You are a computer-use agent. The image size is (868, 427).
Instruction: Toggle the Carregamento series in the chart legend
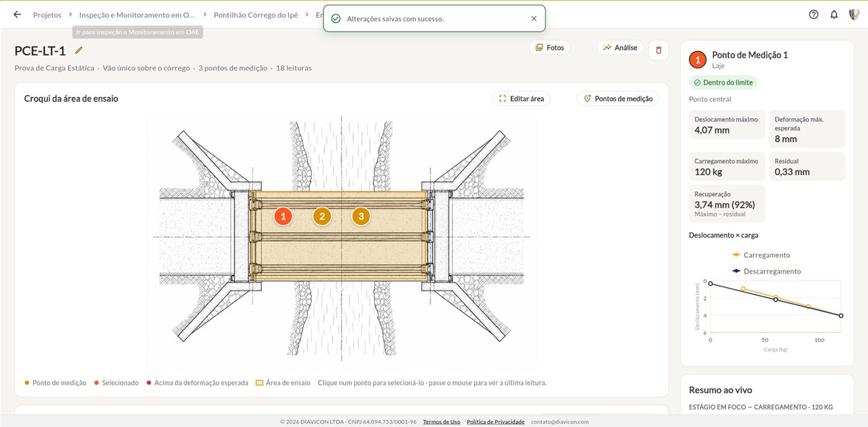pos(761,255)
